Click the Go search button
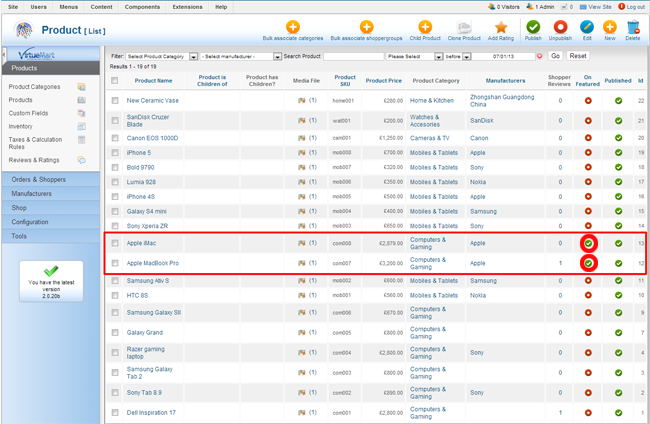650x424 pixels. click(555, 57)
